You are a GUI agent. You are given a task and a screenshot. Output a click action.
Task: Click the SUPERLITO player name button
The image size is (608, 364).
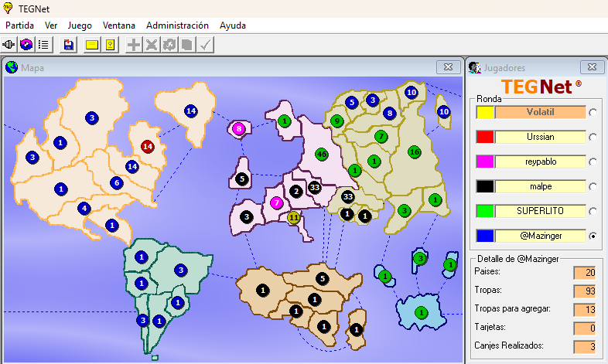541,211
